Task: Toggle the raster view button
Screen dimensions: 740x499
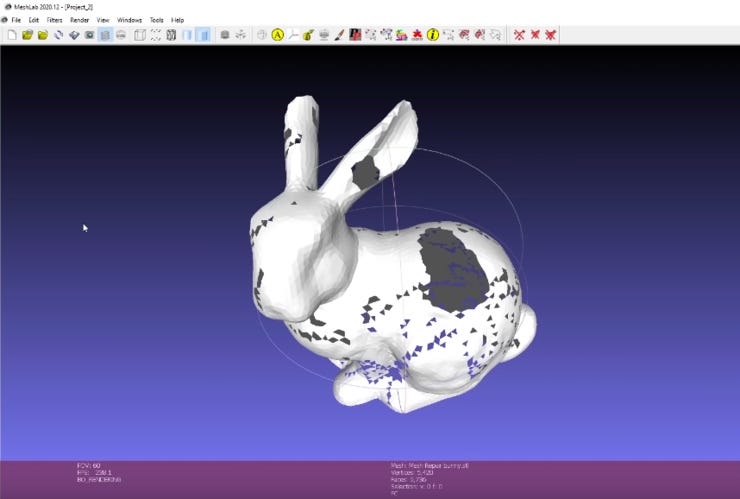Action: [121, 34]
